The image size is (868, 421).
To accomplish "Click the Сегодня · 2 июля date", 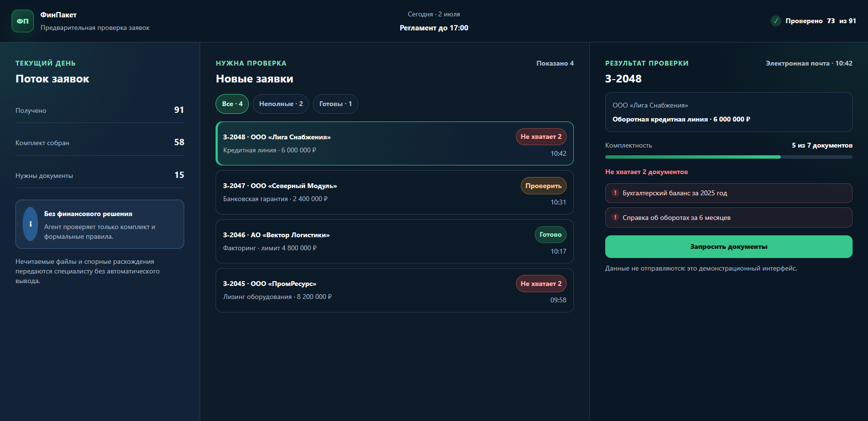I will (x=434, y=14).
